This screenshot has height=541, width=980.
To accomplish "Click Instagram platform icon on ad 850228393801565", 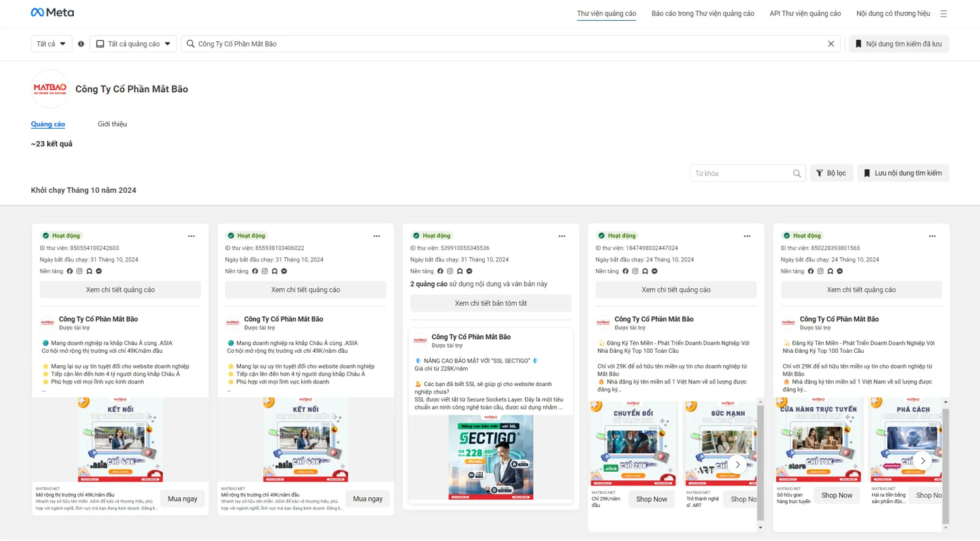I will coord(821,271).
